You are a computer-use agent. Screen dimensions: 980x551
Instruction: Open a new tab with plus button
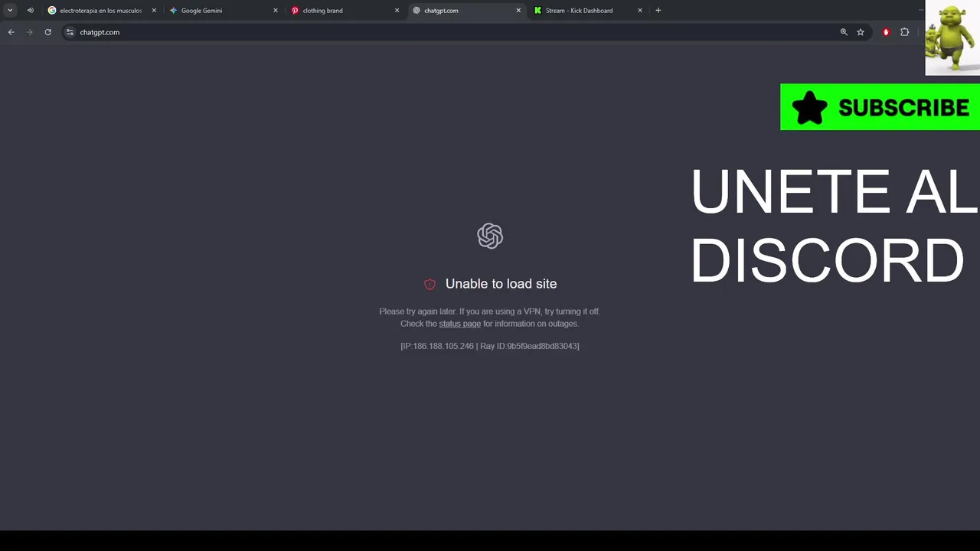[x=658, y=11]
